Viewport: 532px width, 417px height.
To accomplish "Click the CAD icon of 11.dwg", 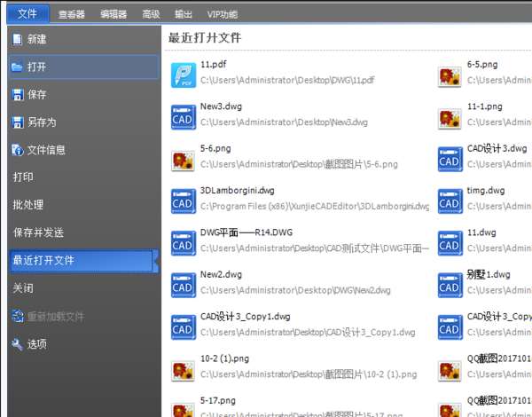I will (450, 243).
